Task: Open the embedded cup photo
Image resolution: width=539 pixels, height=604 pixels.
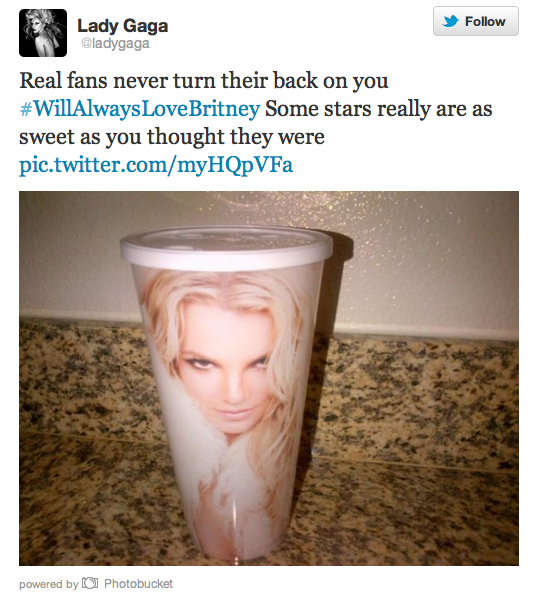Action: coord(269,378)
